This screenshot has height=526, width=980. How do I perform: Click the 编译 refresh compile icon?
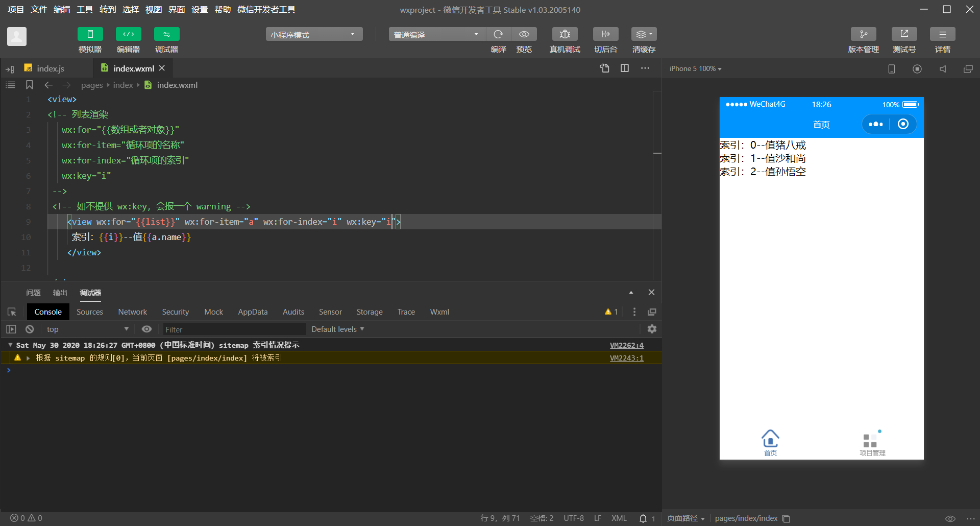[x=498, y=34]
